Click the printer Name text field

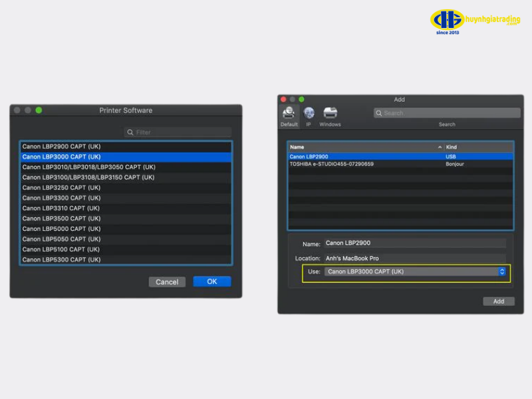pyautogui.click(x=414, y=243)
